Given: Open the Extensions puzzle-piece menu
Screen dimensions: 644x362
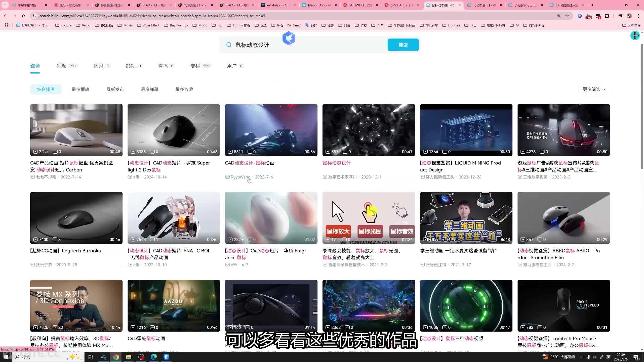Looking at the screenshot, I should [607, 16].
